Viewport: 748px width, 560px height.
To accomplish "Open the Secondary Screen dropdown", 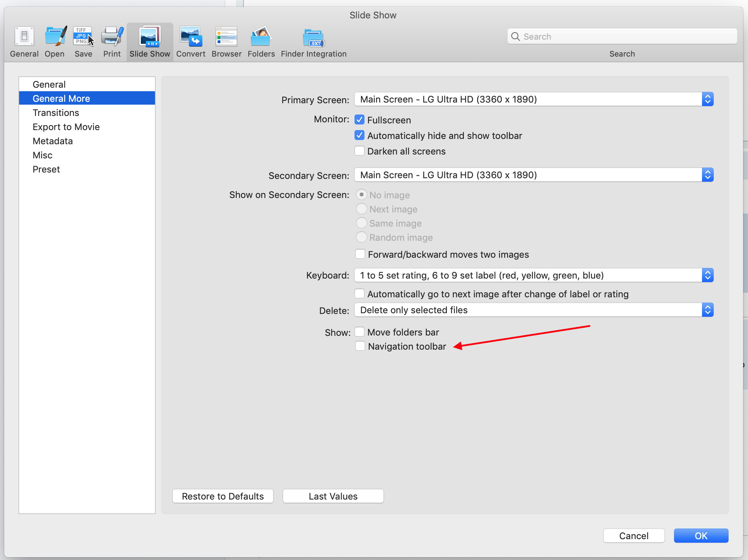I will click(534, 175).
